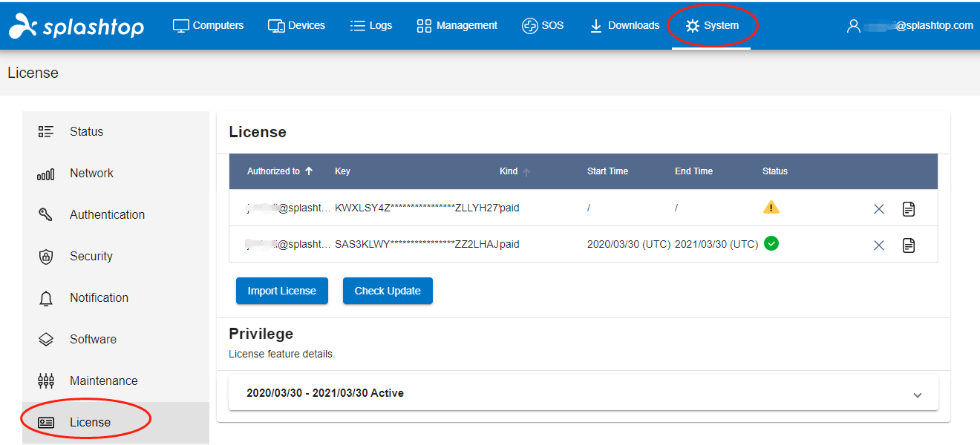
Task: Click the user account profile icon
Action: tap(852, 24)
